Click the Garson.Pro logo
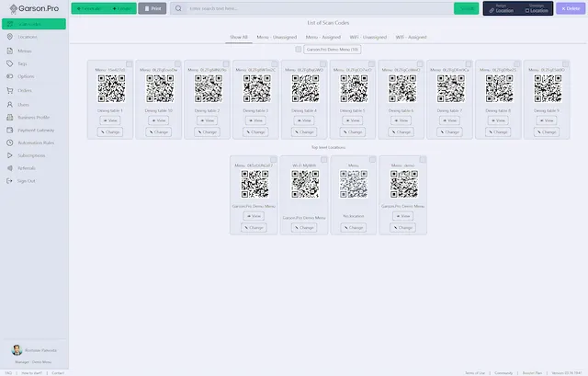This screenshot has height=376, width=588. [34, 8]
